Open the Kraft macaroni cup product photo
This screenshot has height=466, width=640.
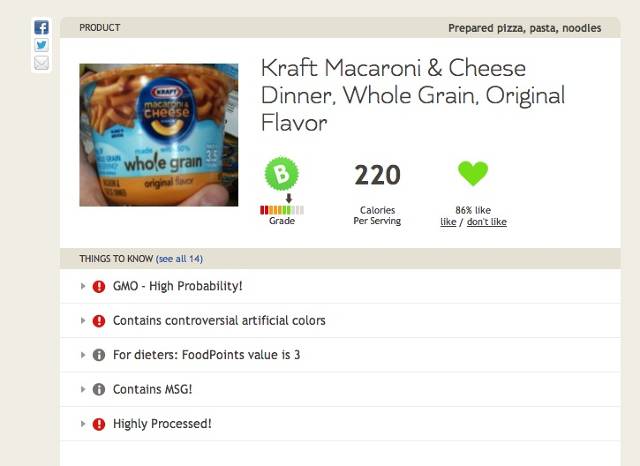pos(159,135)
